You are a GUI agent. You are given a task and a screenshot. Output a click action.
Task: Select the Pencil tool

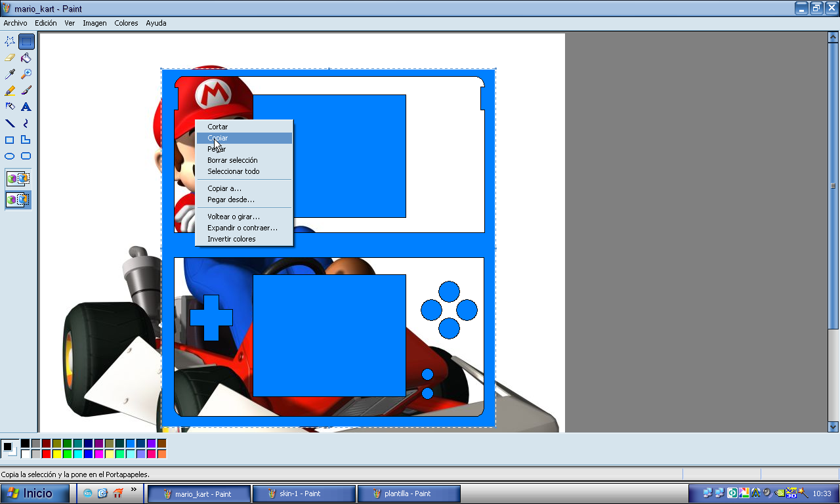[10, 91]
